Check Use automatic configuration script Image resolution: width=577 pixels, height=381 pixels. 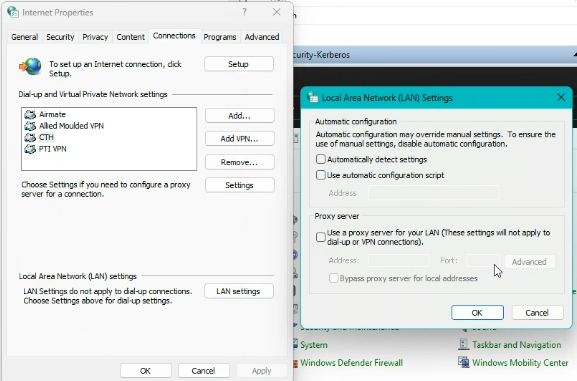321,175
